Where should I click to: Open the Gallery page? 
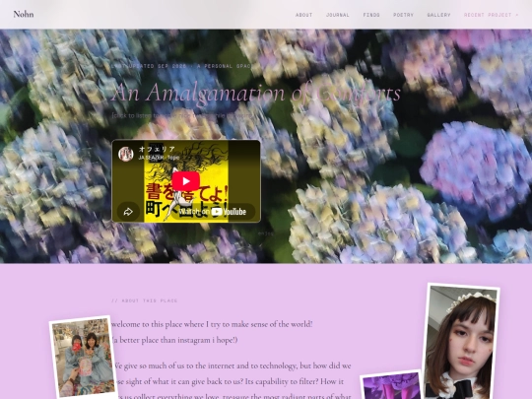[x=438, y=15]
